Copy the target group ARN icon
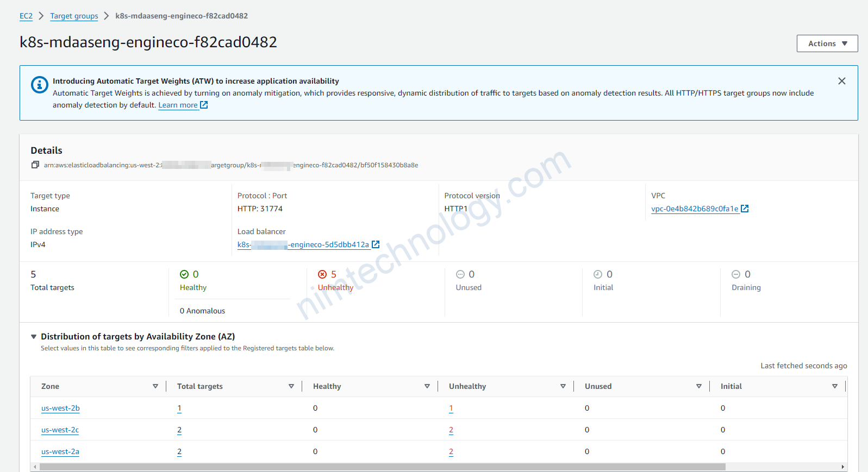 coord(35,165)
